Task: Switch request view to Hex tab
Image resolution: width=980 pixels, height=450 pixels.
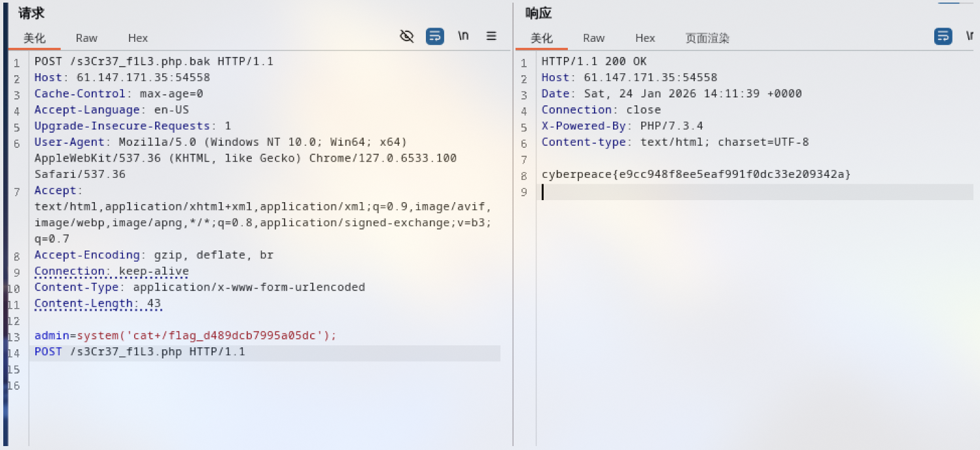Action: click(x=138, y=38)
